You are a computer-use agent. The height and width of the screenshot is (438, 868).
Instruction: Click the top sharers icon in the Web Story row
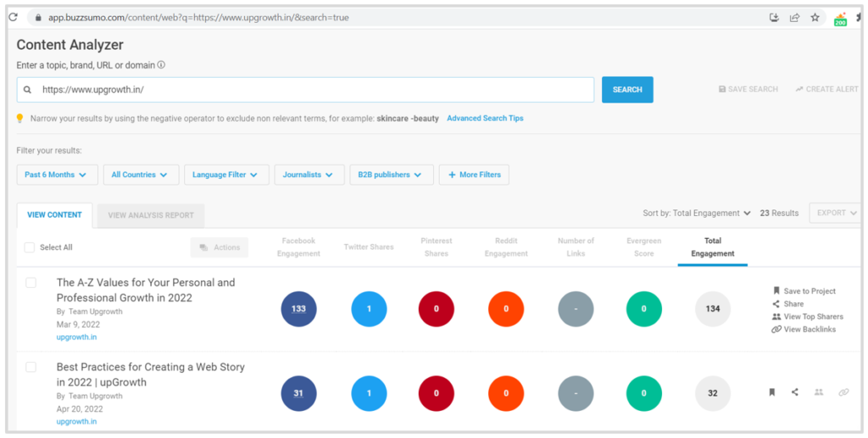tap(819, 392)
